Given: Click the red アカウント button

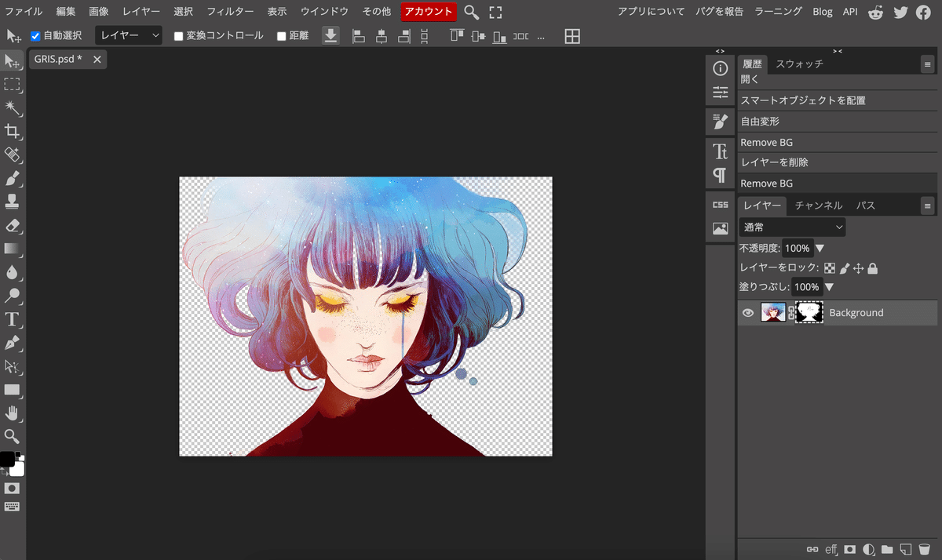Looking at the screenshot, I should 428,12.
